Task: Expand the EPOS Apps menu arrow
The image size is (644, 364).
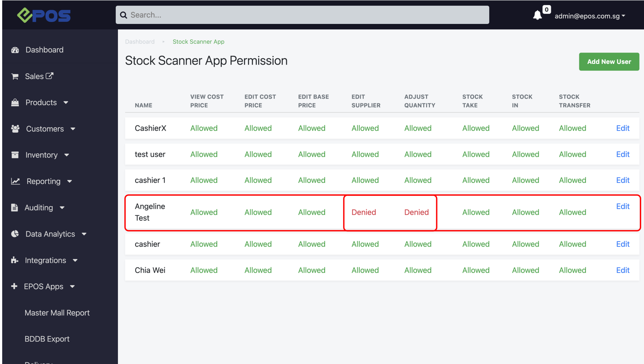Action: tap(72, 287)
